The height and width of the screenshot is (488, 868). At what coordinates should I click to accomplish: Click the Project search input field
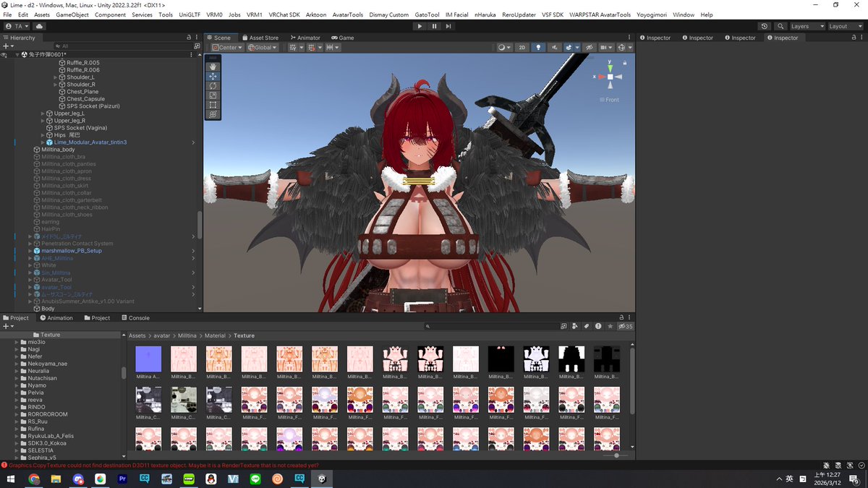coord(492,326)
